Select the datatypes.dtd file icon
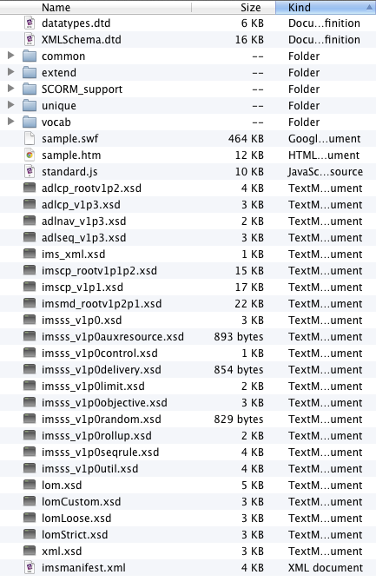This screenshot has height=588, width=376. click(30, 23)
